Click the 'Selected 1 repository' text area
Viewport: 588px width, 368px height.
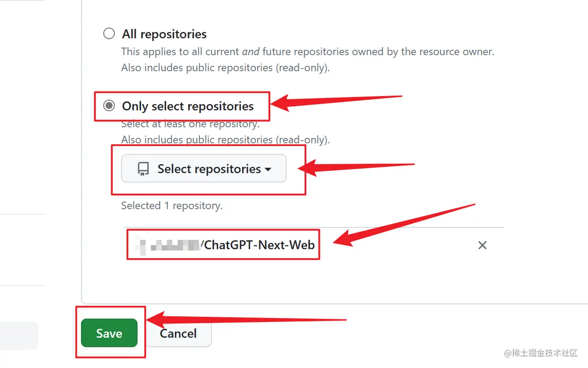[x=171, y=205]
